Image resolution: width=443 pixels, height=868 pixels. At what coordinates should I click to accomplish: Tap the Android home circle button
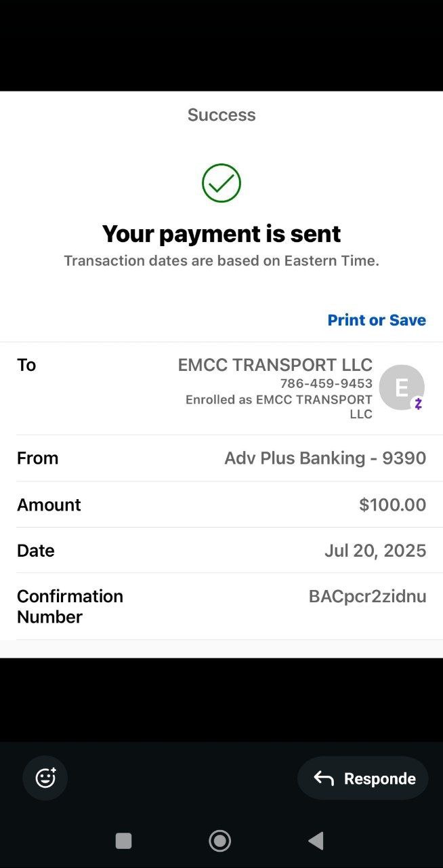220,841
